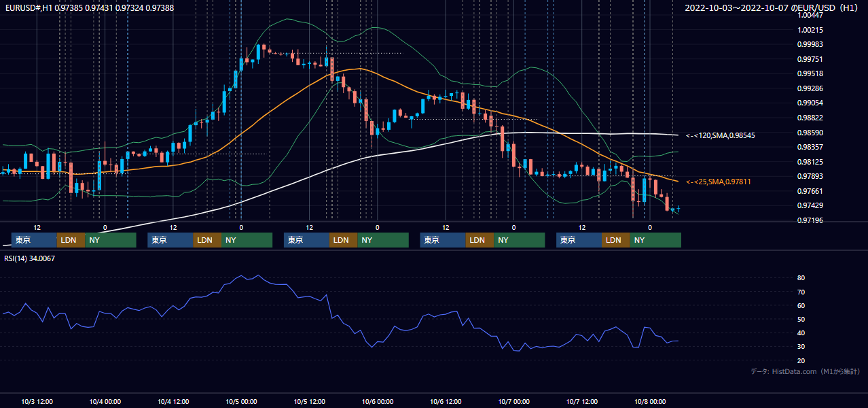Select the 10/4 12:00 time axis label

click(x=173, y=401)
